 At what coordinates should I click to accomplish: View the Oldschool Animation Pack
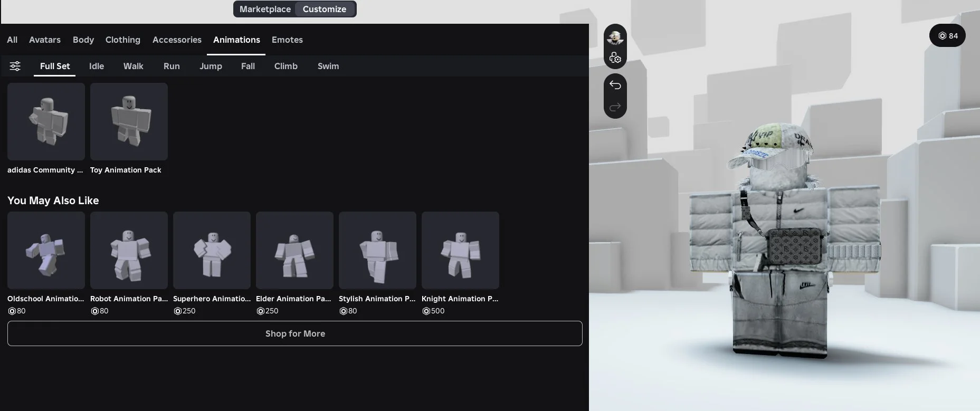pos(46,251)
